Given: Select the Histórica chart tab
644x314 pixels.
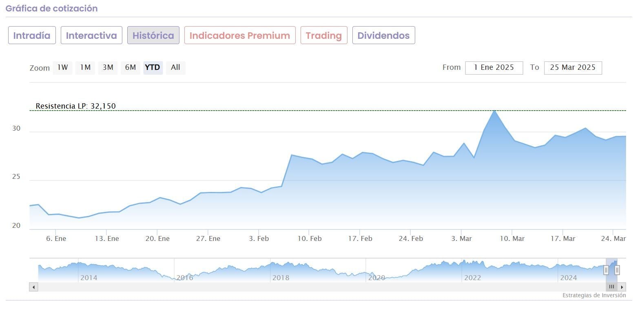Looking at the screenshot, I should [x=153, y=36].
